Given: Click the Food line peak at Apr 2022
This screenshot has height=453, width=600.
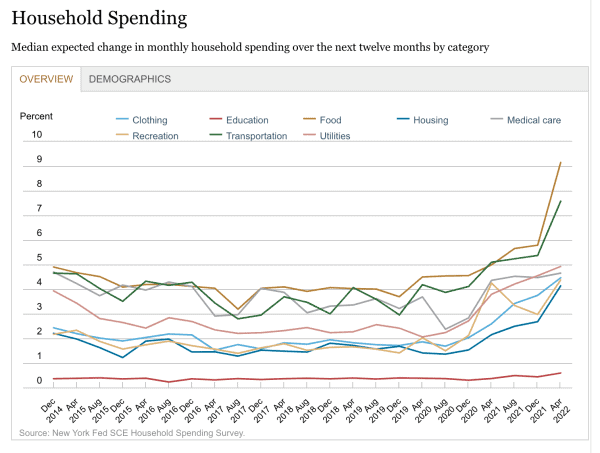Looking at the screenshot, I should point(559,162).
